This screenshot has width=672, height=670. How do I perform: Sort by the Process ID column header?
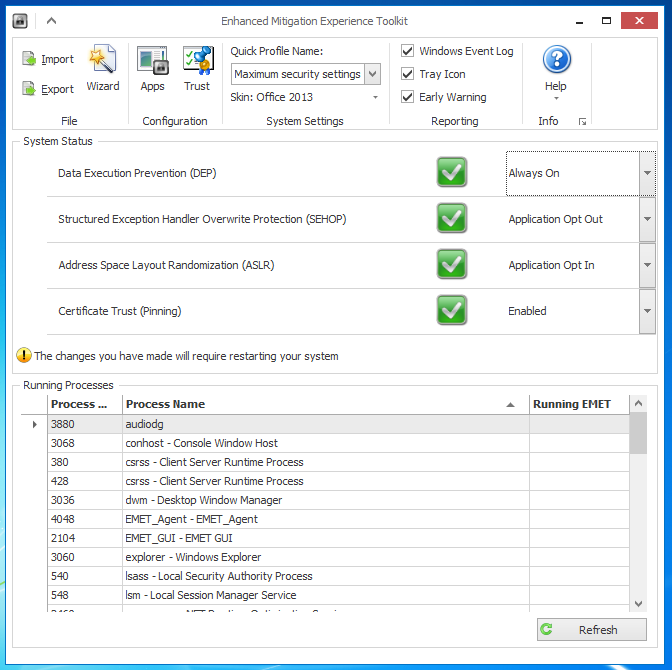click(x=85, y=404)
